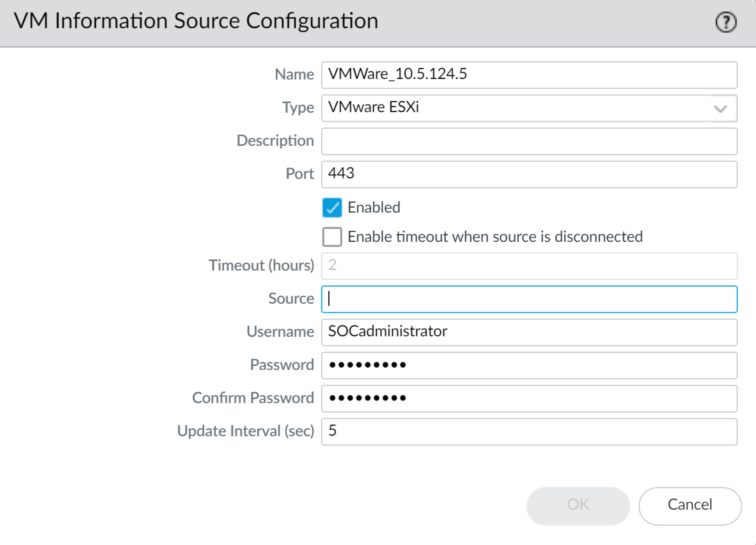Focus the Source input field
The image size is (756, 545).
pos(529,299)
